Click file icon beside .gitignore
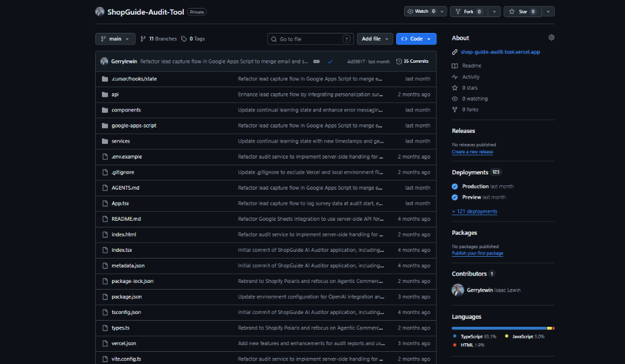 tap(105, 172)
